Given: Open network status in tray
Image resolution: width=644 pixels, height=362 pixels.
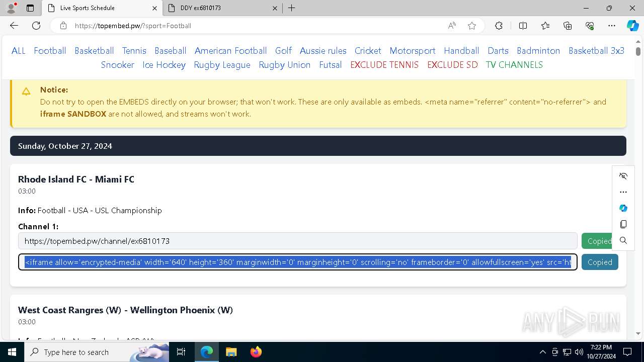Looking at the screenshot, I should click(567, 352).
